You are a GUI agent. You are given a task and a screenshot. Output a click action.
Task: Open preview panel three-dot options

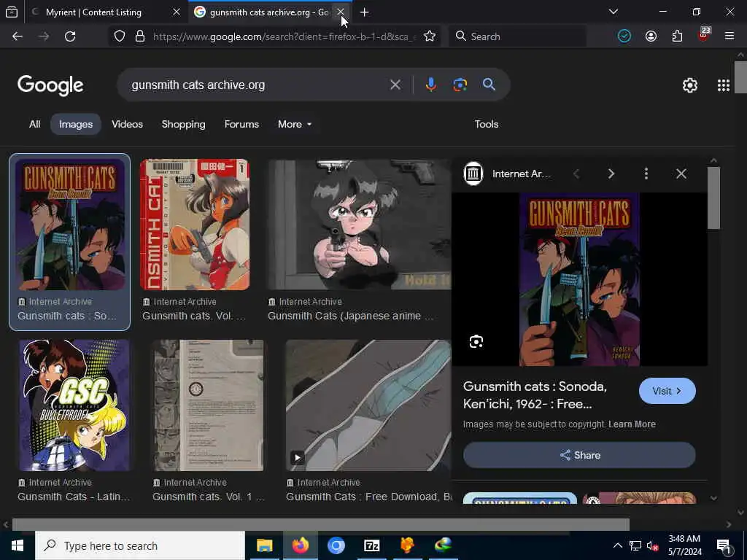(x=646, y=174)
